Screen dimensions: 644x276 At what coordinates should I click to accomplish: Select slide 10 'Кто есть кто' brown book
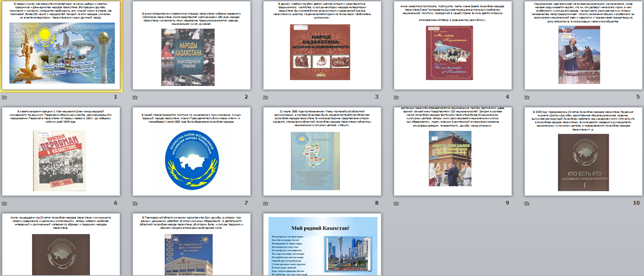click(583, 151)
